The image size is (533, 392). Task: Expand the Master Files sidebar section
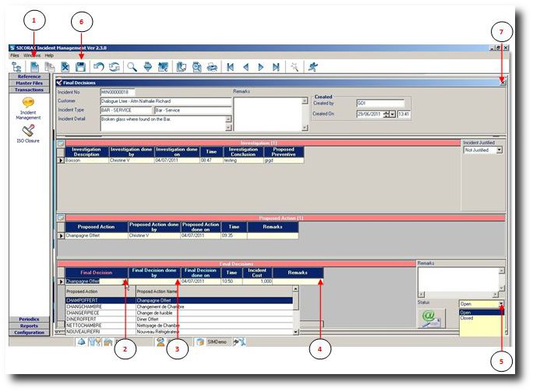coord(30,83)
